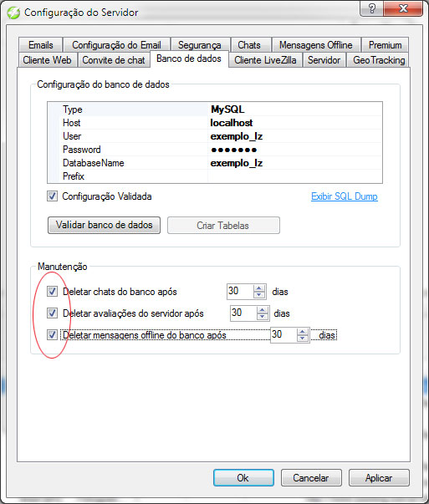The width and height of the screenshot is (429, 504).
Task: Click the help question mark button
Action: pyautogui.click(x=372, y=8)
